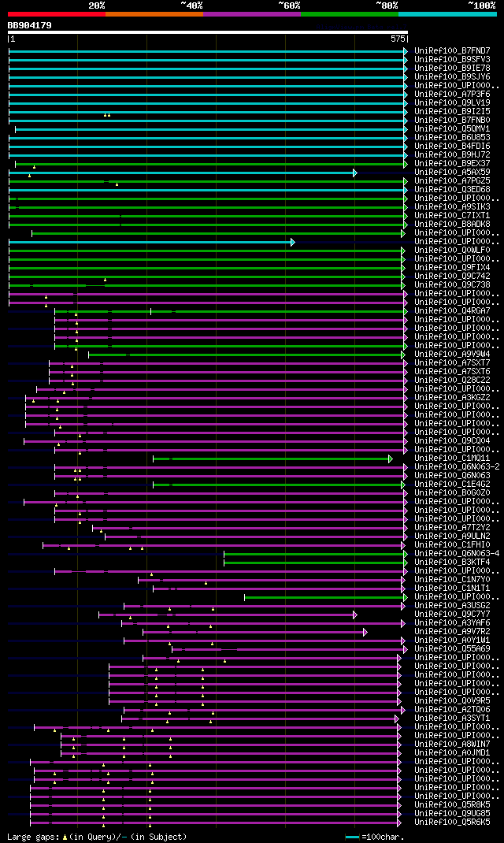Select the UniRef100_Q9CQ04 label
This screenshot has height=843, width=504.
click(452, 441)
